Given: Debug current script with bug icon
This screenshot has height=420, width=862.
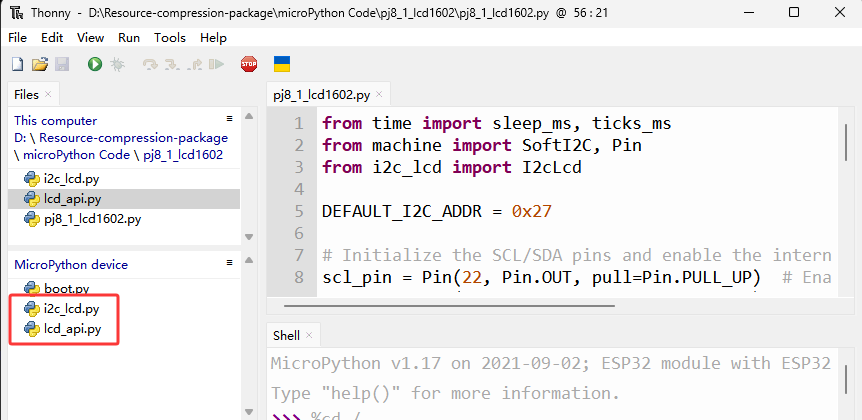Looking at the screenshot, I should (117, 64).
